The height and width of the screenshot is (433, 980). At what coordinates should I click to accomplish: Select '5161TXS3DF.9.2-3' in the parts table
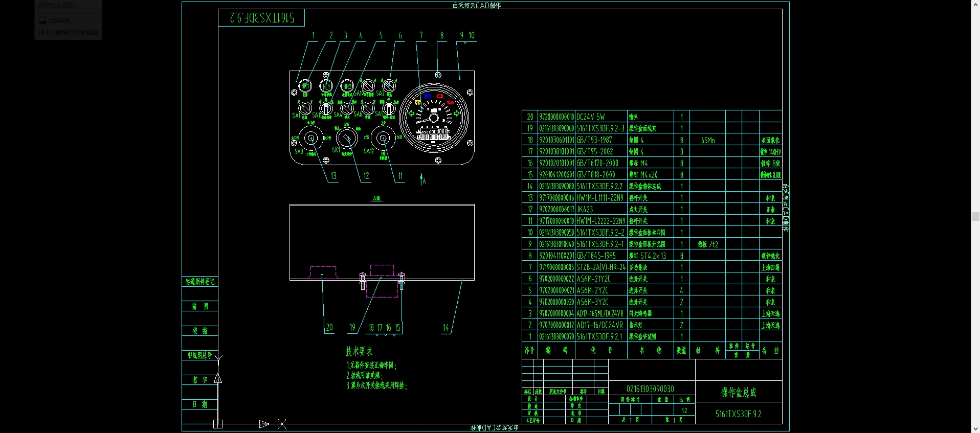click(600, 128)
